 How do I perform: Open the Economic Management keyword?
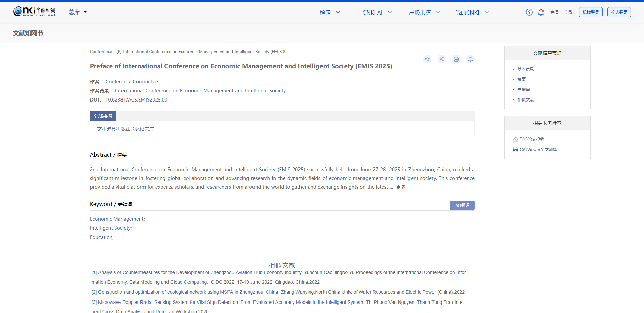click(x=117, y=219)
